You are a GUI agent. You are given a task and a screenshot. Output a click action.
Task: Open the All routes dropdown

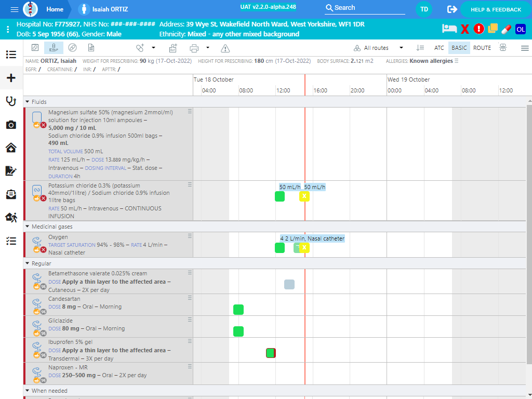pyautogui.click(x=378, y=48)
